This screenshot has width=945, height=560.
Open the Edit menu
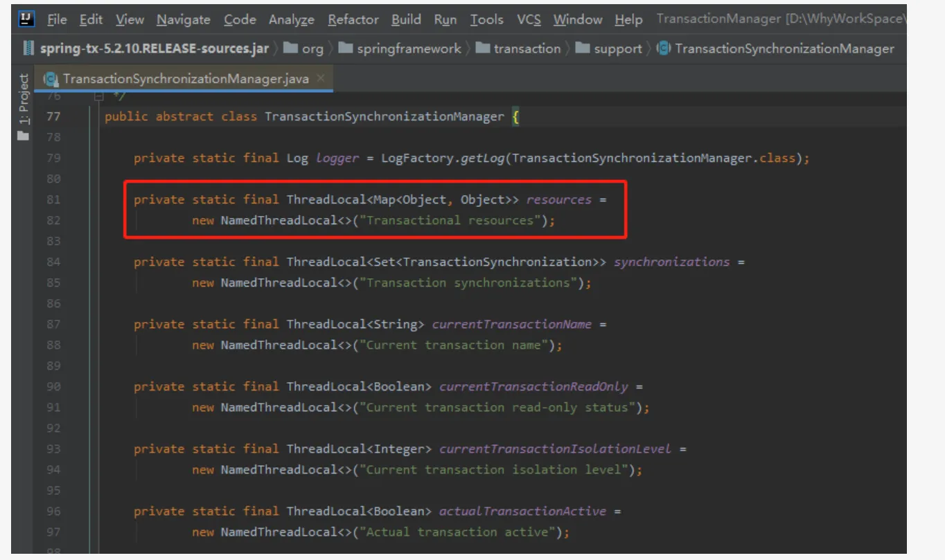tap(91, 20)
